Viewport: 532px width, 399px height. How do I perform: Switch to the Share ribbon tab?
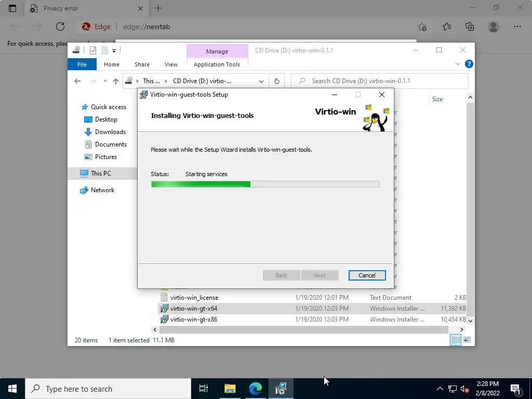click(142, 64)
